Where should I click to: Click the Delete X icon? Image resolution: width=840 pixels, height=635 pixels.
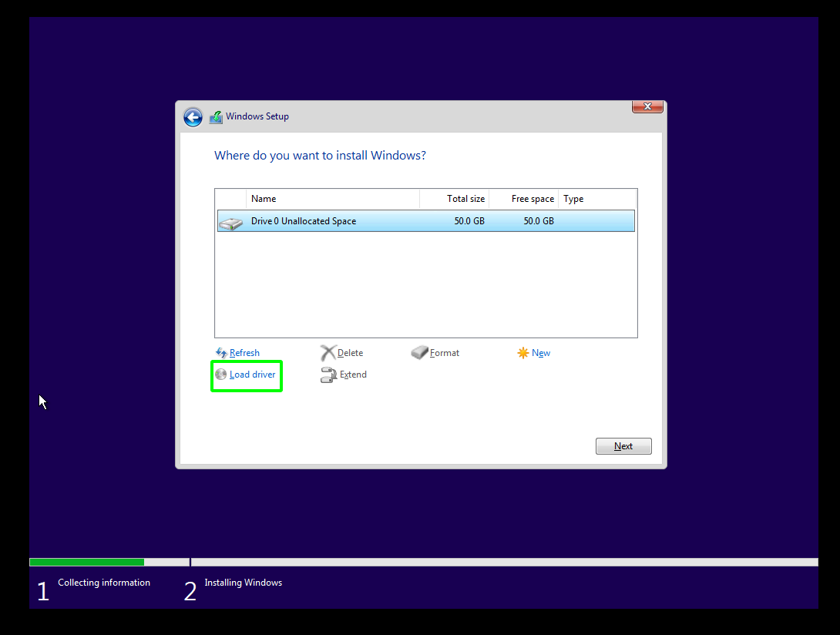point(328,353)
